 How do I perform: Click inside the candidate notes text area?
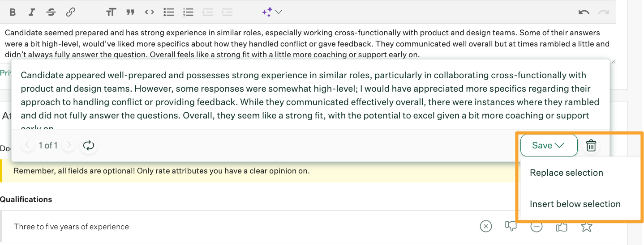[305, 44]
